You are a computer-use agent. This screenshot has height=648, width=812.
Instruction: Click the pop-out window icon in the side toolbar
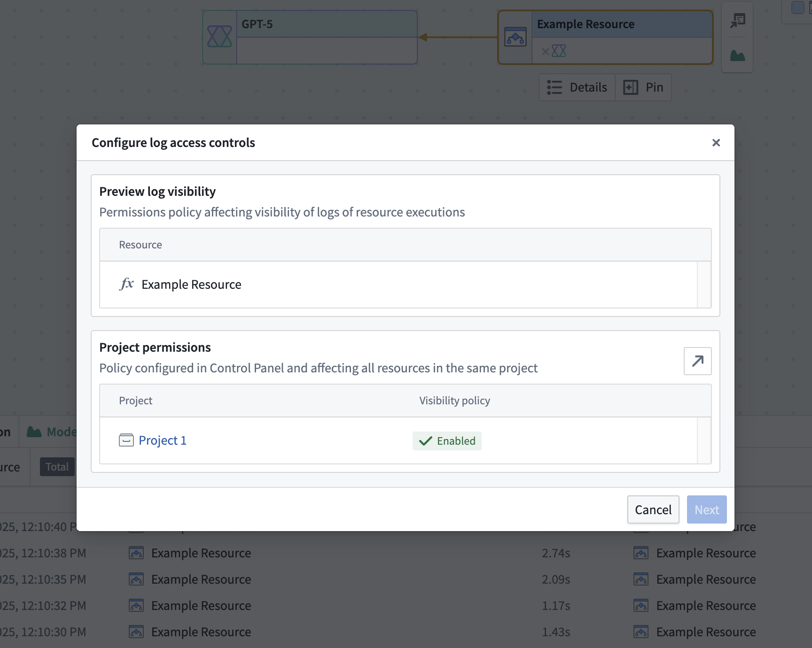737,21
